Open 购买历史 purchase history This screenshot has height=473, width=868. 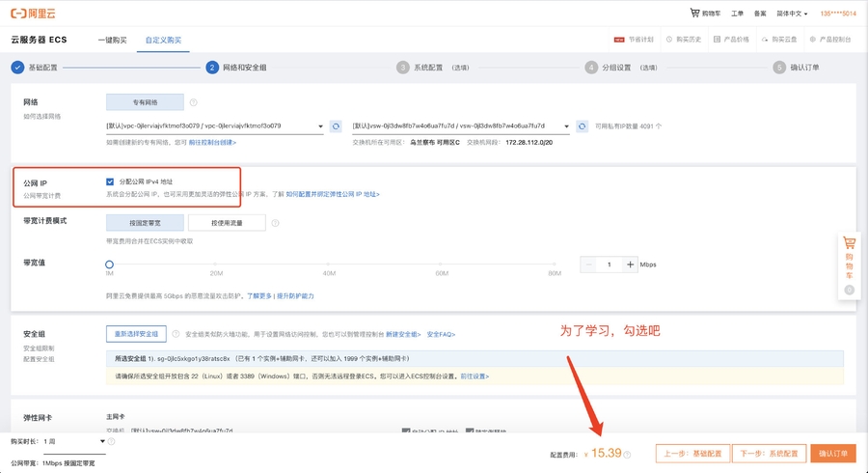click(x=683, y=40)
